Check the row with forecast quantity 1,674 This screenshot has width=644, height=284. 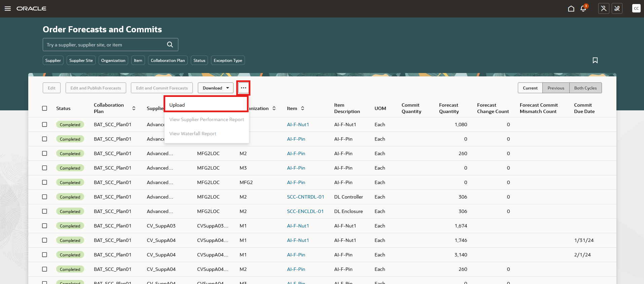tap(44, 226)
